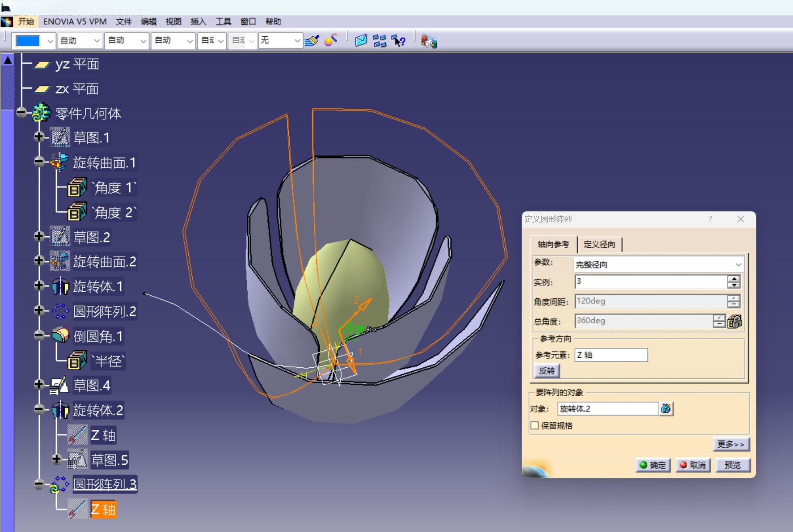Click the formula icon beside 总角度 field
The image size is (793, 532).
point(735,321)
